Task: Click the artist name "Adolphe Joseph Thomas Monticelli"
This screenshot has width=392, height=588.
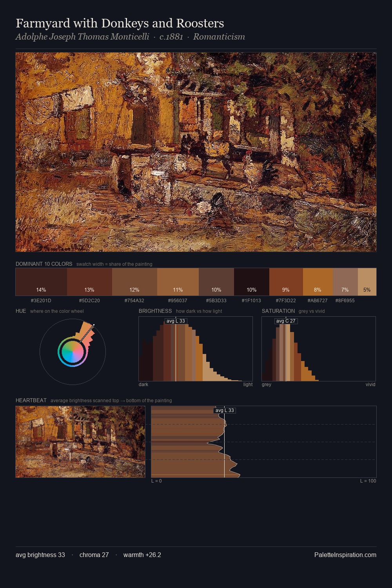Action: [82, 36]
